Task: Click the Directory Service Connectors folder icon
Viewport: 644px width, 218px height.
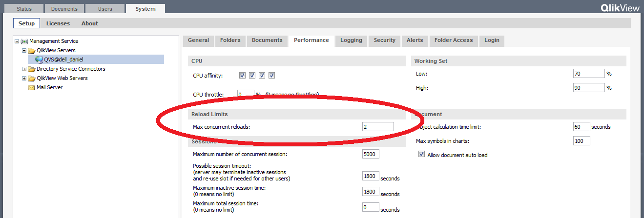Action: [x=31, y=69]
